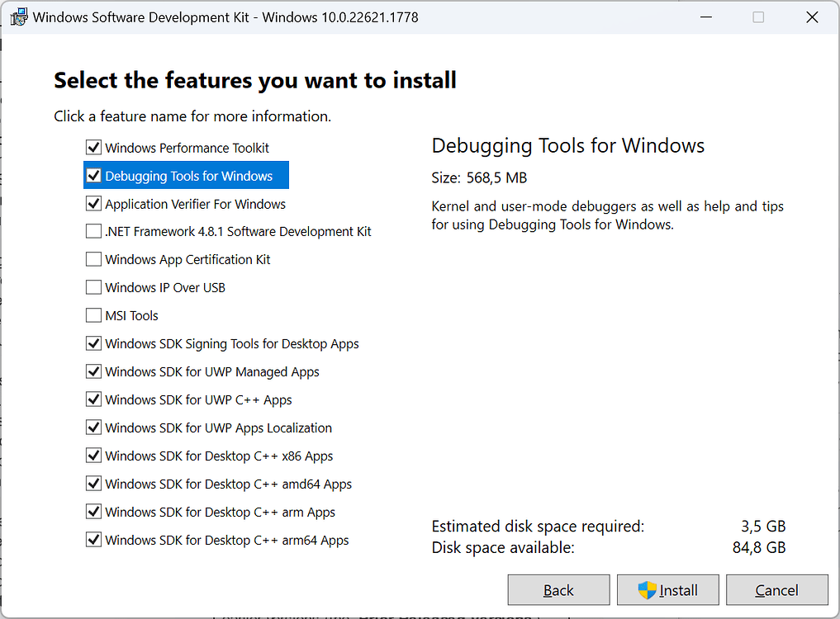The height and width of the screenshot is (619, 840).
Task: Deselect Windows SDK for UWP Managed Apps
Action: coord(93,371)
